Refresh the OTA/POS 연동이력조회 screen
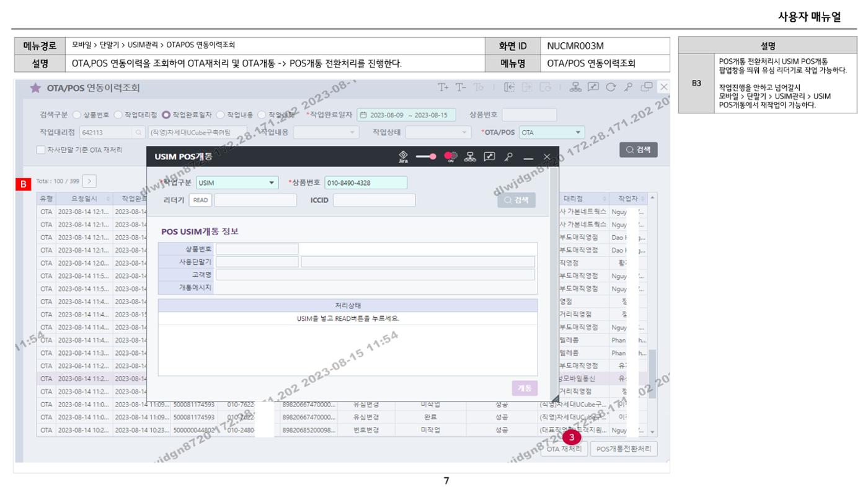This screenshot has width=868, height=489. click(611, 87)
